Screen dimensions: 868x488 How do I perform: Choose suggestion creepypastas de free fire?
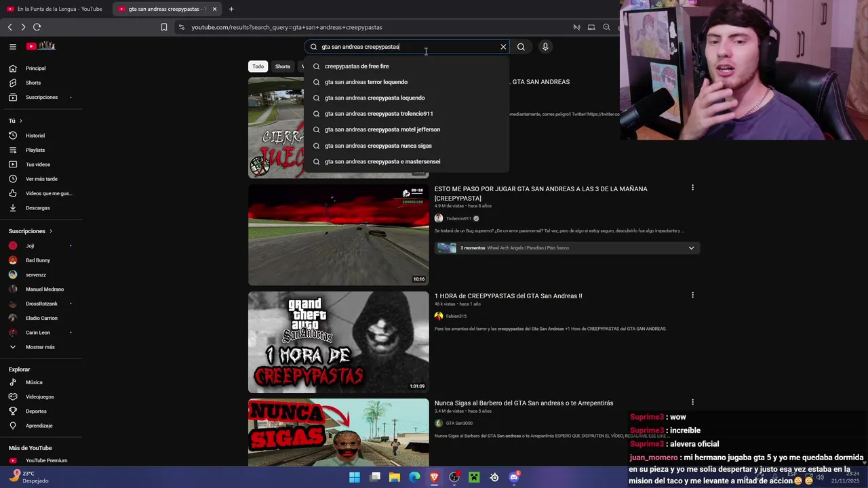click(x=407, y=66)
